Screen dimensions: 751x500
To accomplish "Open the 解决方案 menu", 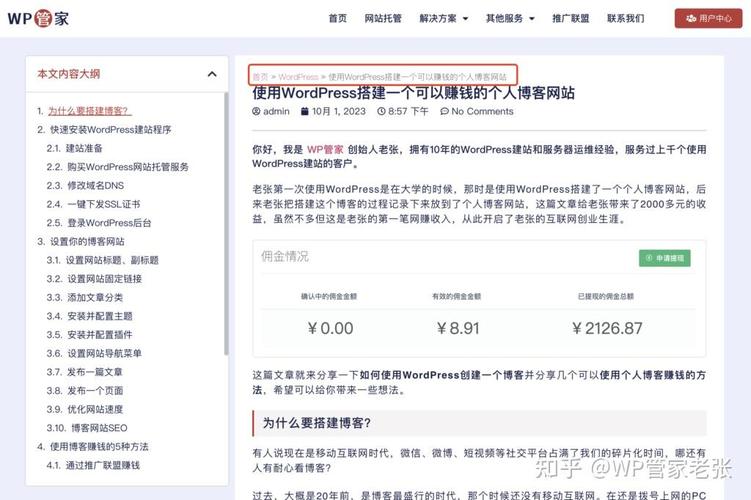I will (x=438, y=18).
